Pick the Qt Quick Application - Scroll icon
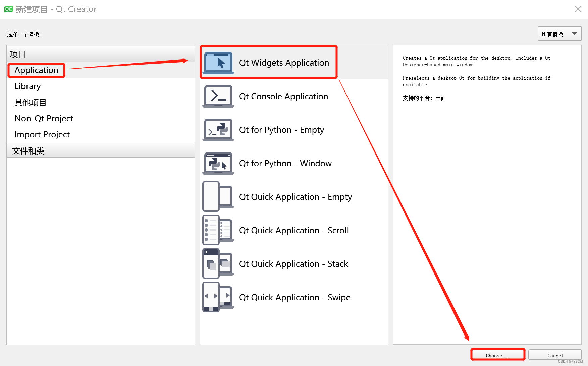Screen dimensions: 588x366 click(x=218, y=230)
